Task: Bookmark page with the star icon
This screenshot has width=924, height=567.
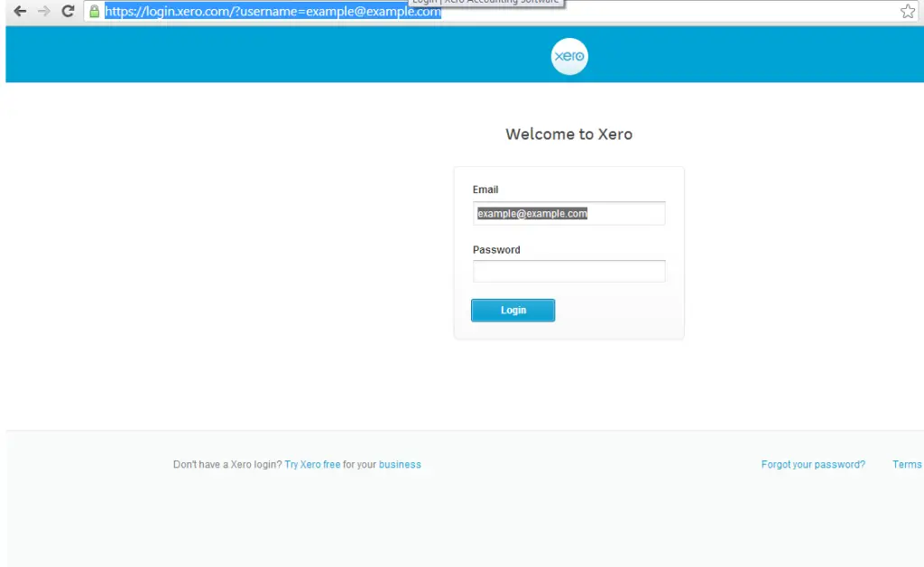Action: (x=908, y=11)
